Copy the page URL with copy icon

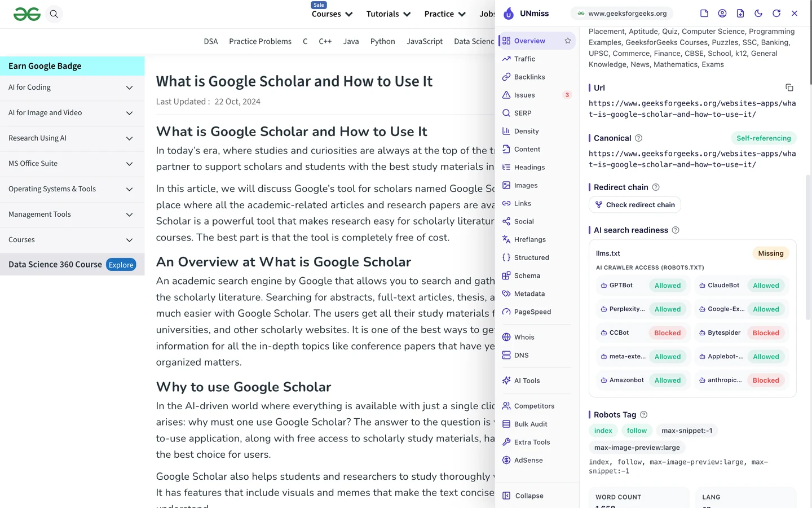(789, 87)
